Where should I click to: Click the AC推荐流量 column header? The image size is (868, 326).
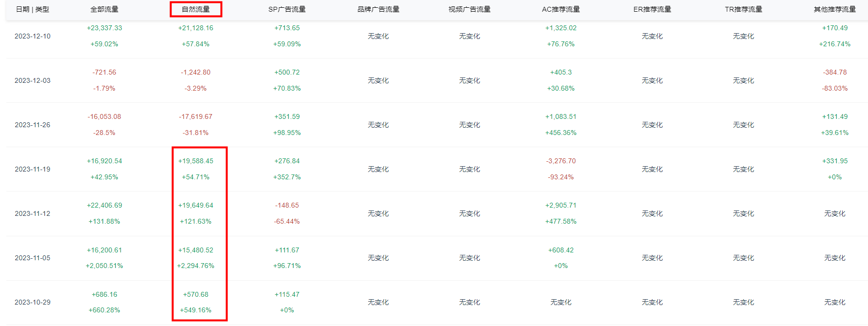point(561,9)
